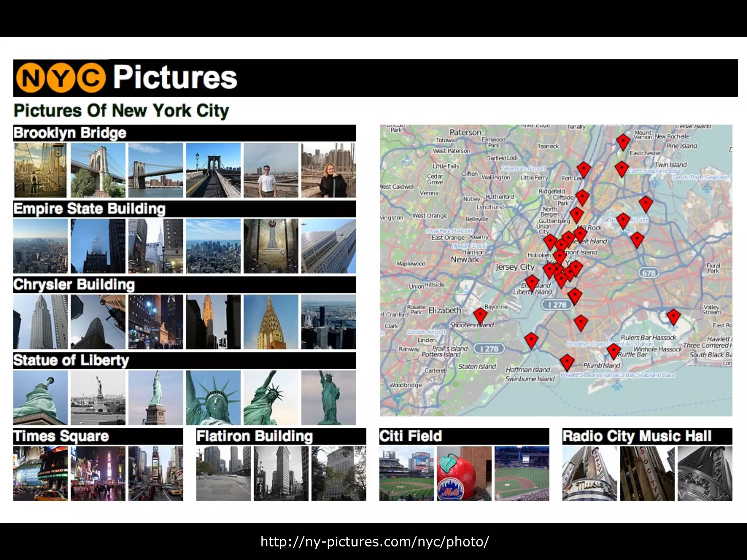The height and width of the screenshot is (560, 747).
Task: Click the NYC Pictures logo
Action: [127, 78]
